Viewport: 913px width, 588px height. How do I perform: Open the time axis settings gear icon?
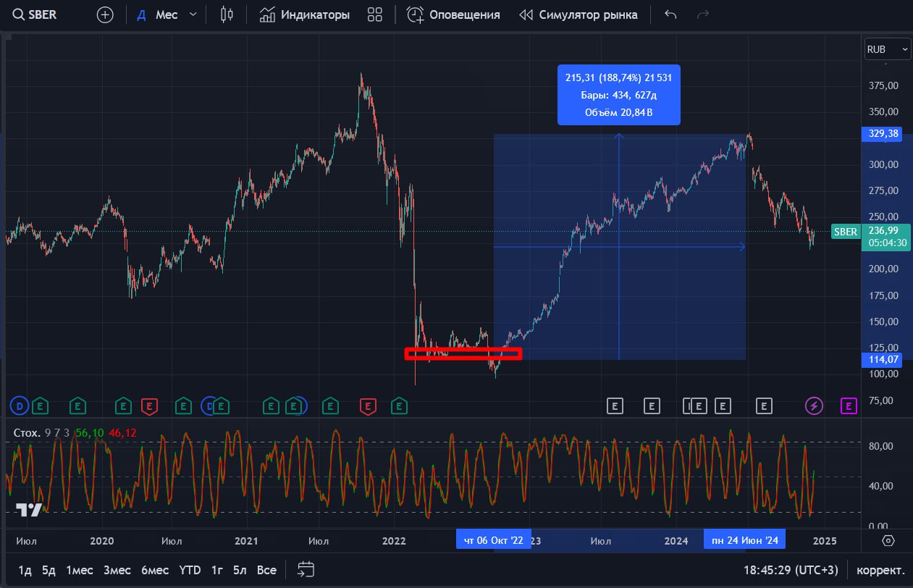[888, 540]
